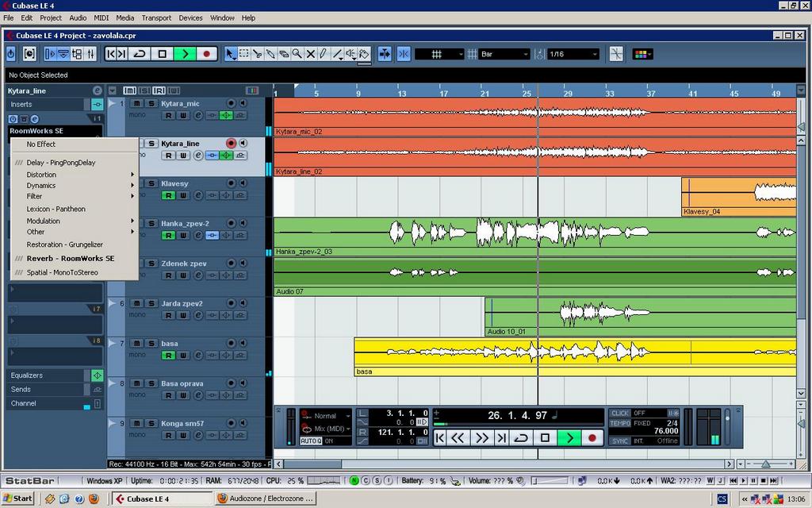Disable record enable on Kytara_line track
This screenshot has height=508, width=812.
coord(231,144)
